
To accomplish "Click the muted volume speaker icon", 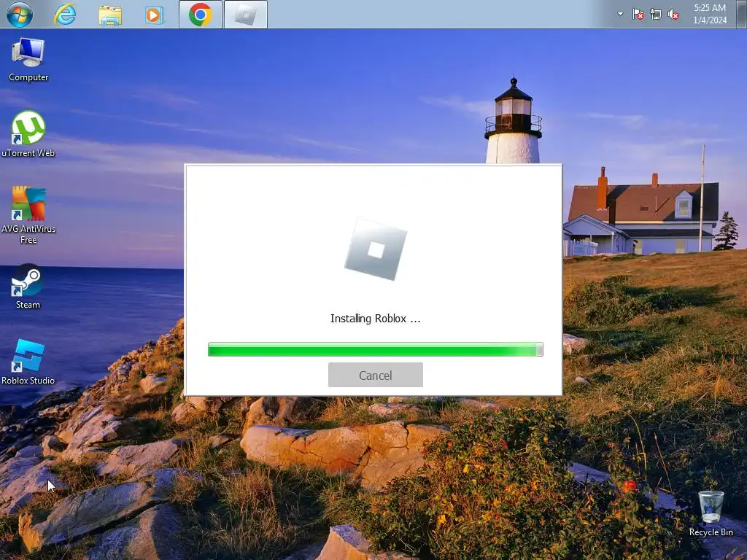I will click(673, 15).
